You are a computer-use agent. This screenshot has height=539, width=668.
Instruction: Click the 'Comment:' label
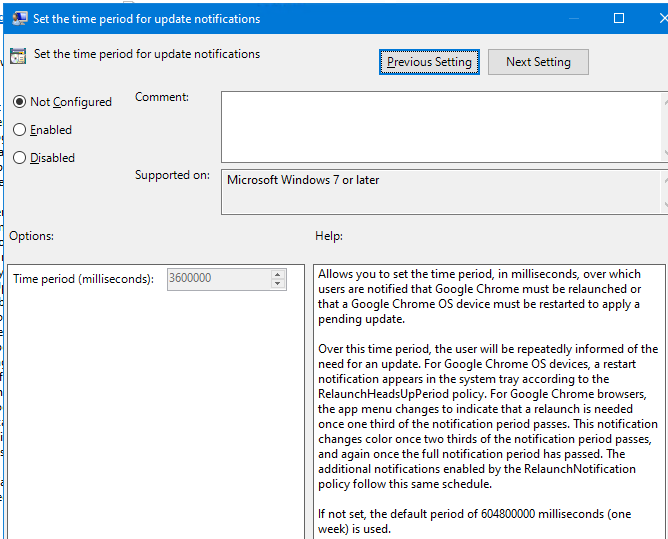[x=162, y=97]
